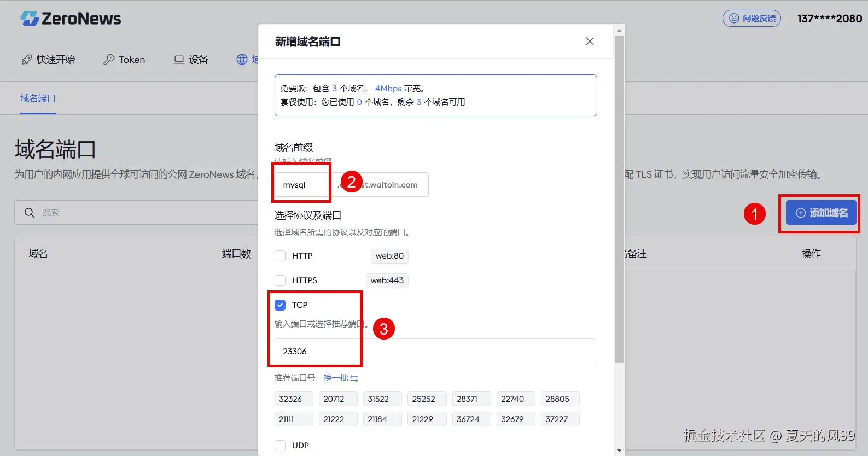Screen dimensions: 868x456
Task: Open the 设备 nav item
Action: coord(191,60)
